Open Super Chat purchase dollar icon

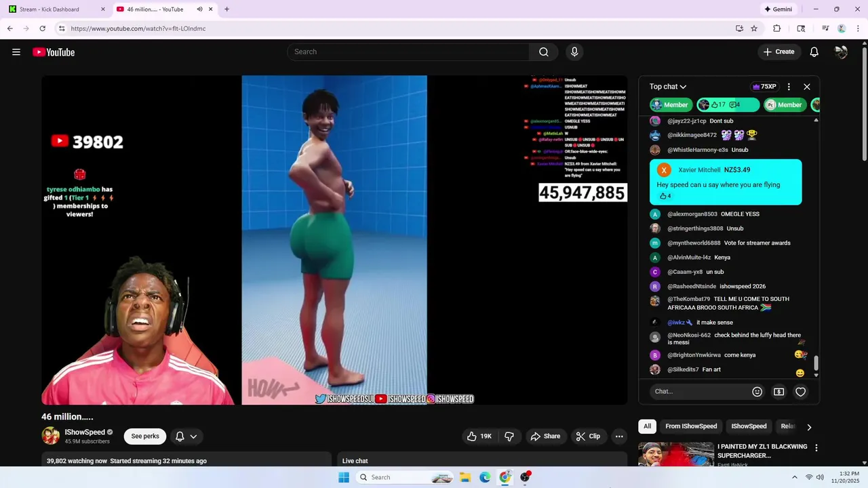[x=778, y=392]
